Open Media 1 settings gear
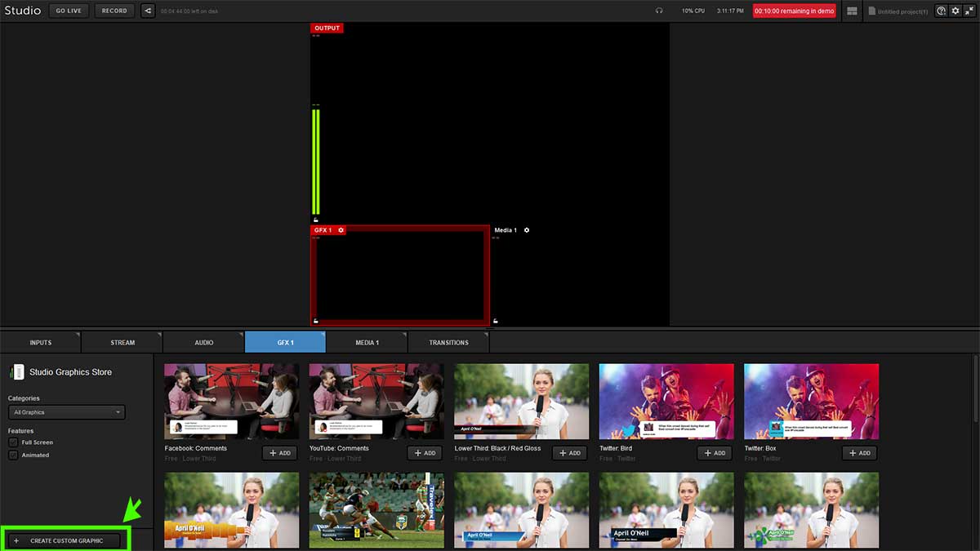980x551 pixels. pos(527,230)
